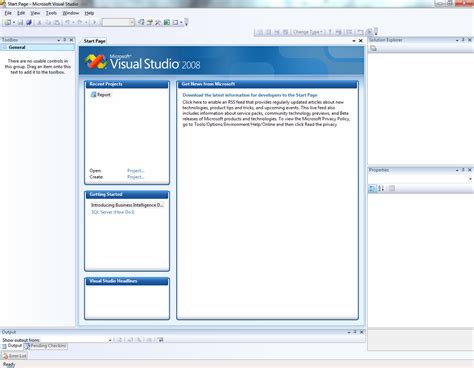Switch to the Error List tab
This screenshot has width=474, height=368.
click(14, 356)
